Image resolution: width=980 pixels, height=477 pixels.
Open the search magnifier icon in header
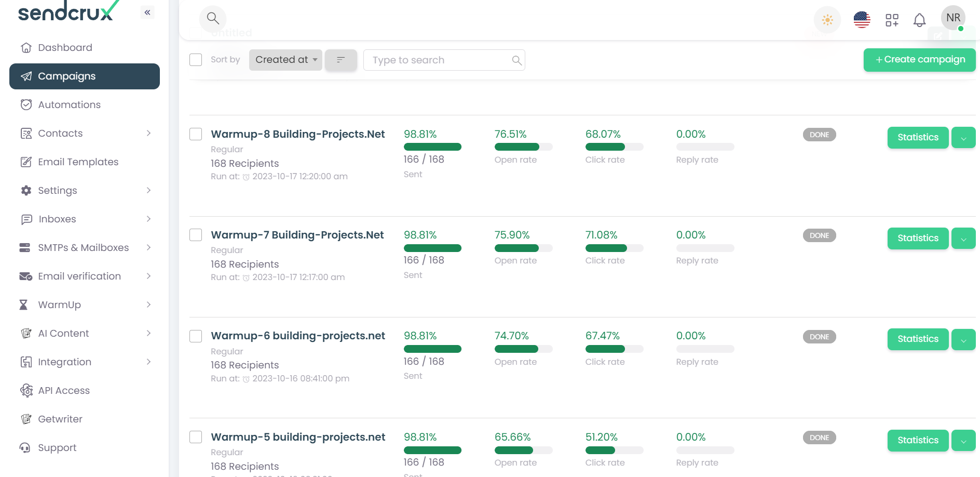tap(213, 19)
